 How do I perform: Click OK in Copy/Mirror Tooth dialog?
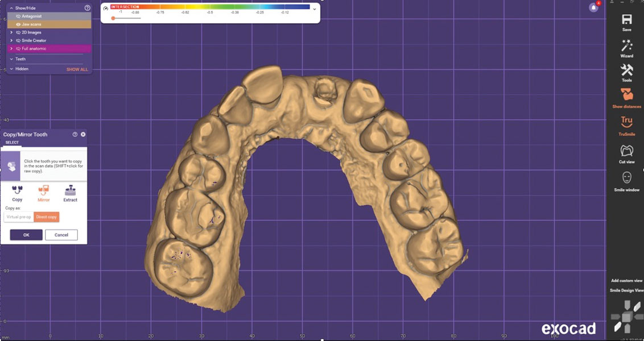tap(26, 235)
